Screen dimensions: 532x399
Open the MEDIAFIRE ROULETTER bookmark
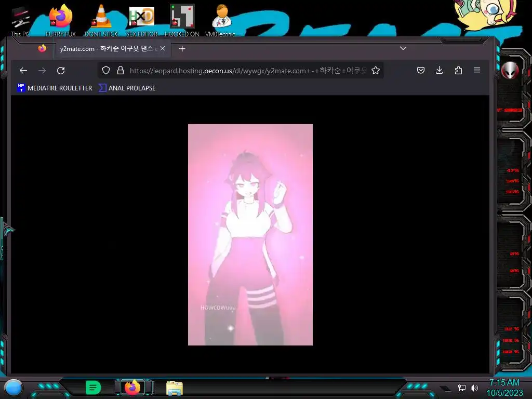[55, 88]
